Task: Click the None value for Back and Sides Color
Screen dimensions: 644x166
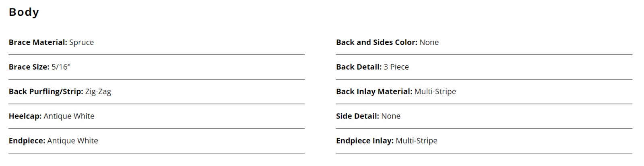Action: pos(429,42)
